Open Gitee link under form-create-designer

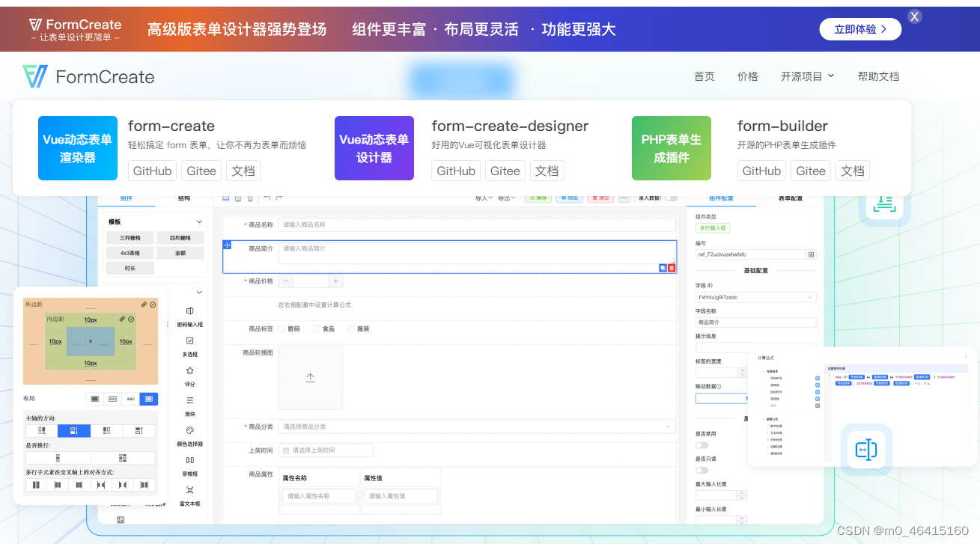click(505, 171)
